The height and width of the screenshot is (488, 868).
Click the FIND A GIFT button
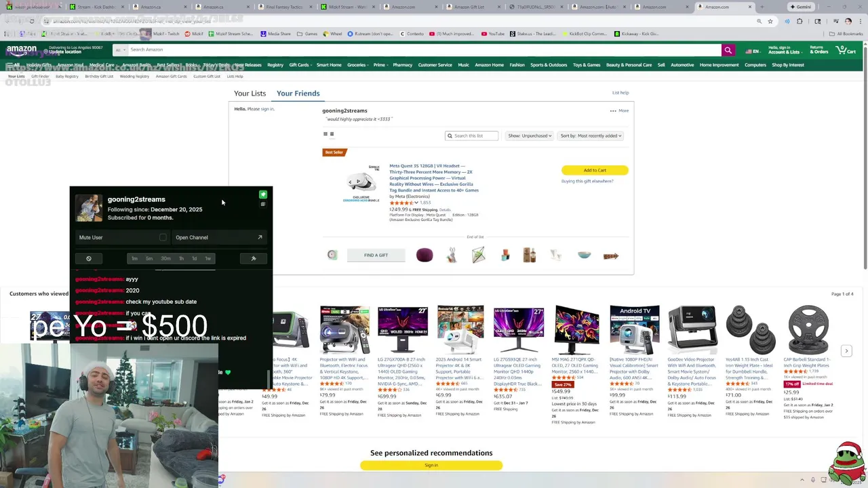click(376, 256)
